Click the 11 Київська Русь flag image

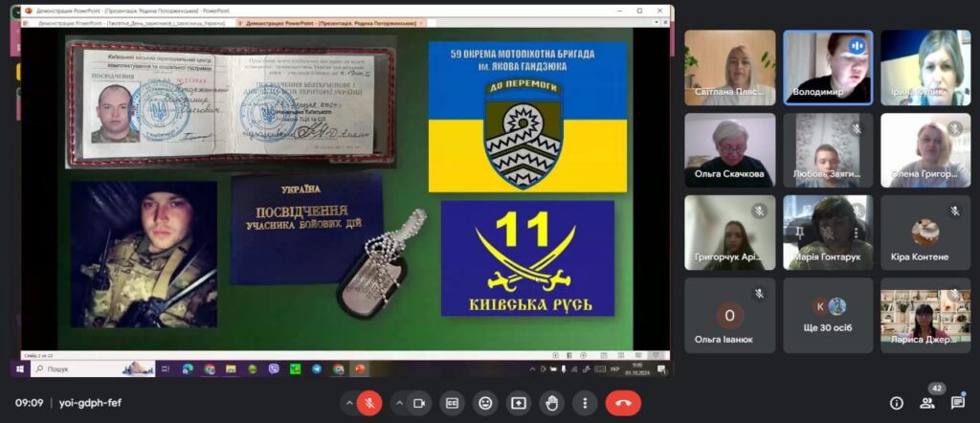pos(527,258)
